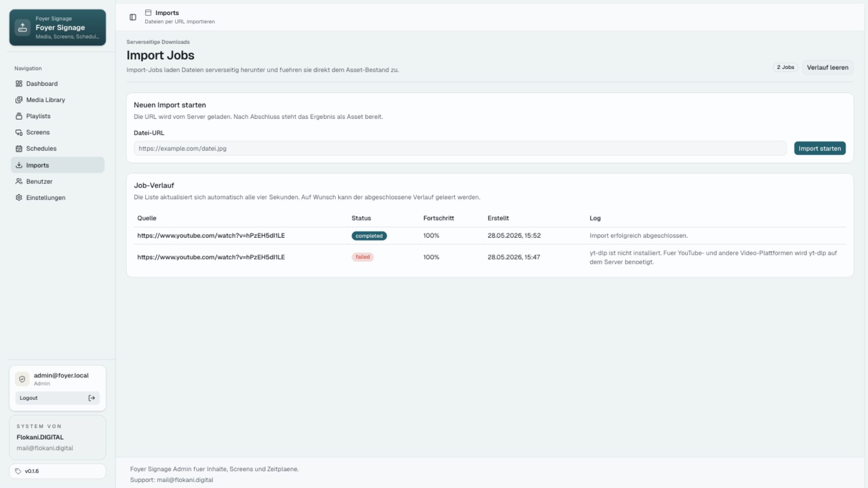
Task: Click the Log column header
Action: pos(595,218)
